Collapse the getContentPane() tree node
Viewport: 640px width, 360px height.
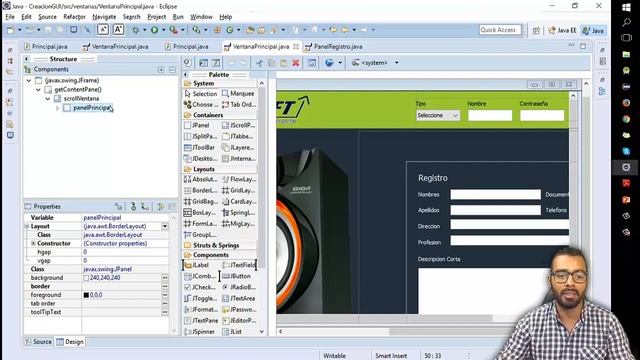[38, 89]
